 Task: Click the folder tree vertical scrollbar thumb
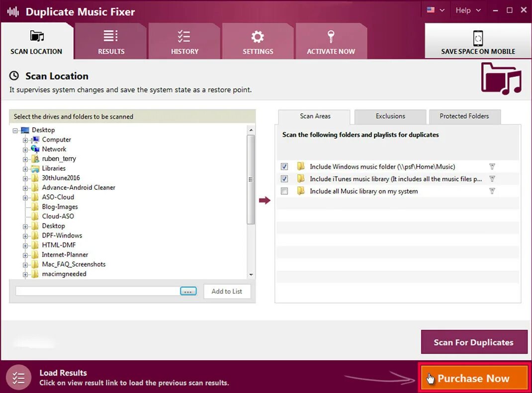coord(251,179)
